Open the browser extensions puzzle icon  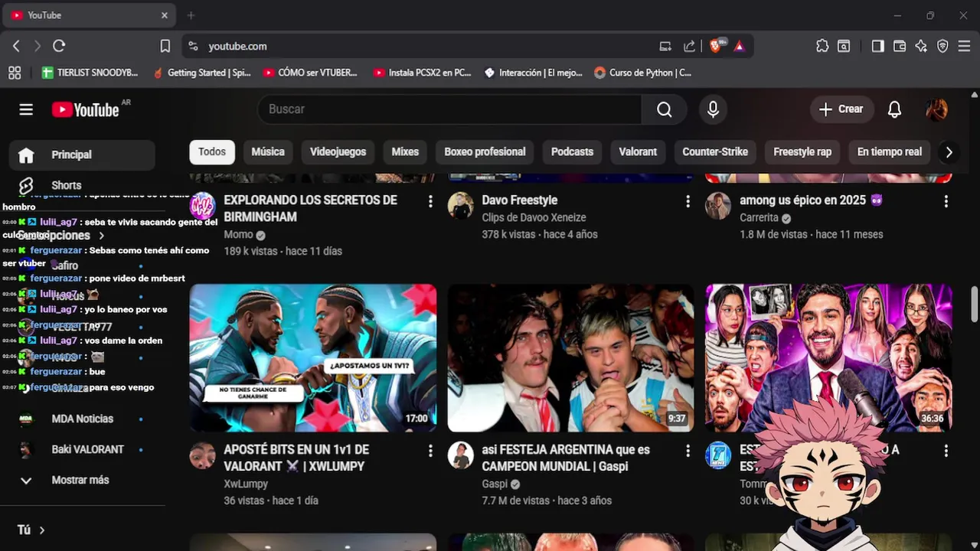(822, 46)
